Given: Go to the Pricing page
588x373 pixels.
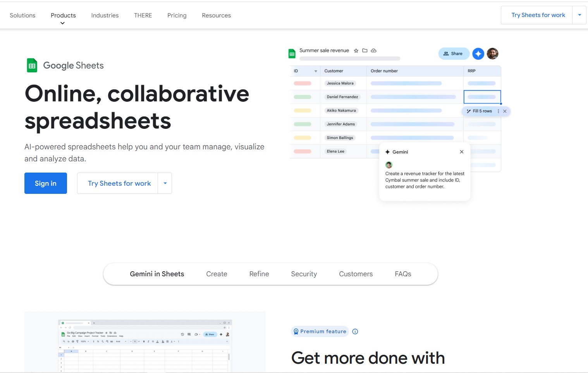Looking at the screenshot, I should click(x=177, y=15).
